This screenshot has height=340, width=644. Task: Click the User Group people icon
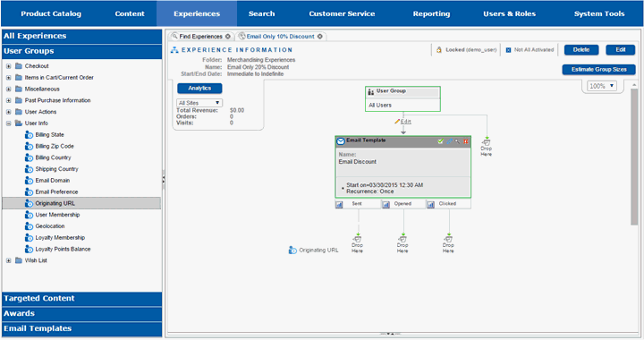(371, 91)
